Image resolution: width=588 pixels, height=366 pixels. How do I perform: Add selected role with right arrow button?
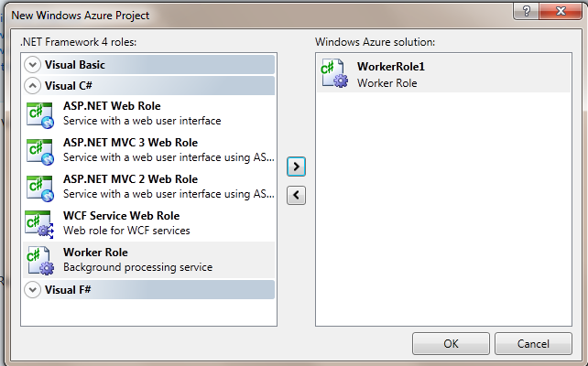click(296, 167)
